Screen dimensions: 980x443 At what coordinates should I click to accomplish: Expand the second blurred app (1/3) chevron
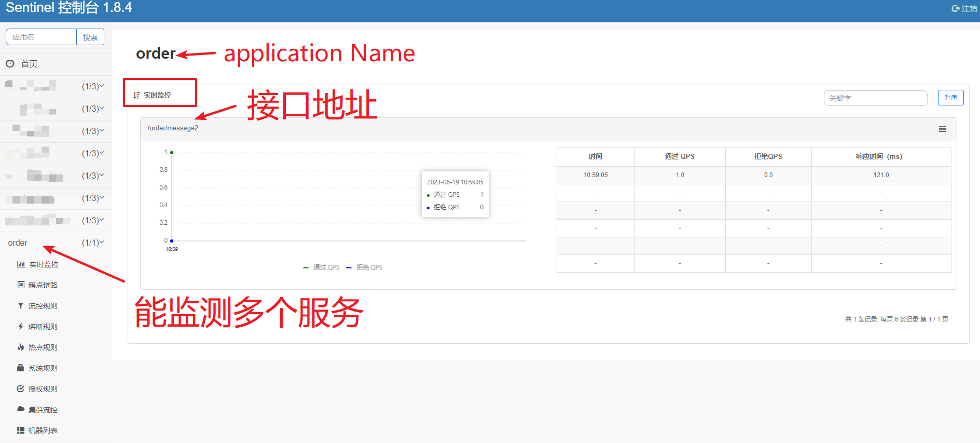point(102,108)
